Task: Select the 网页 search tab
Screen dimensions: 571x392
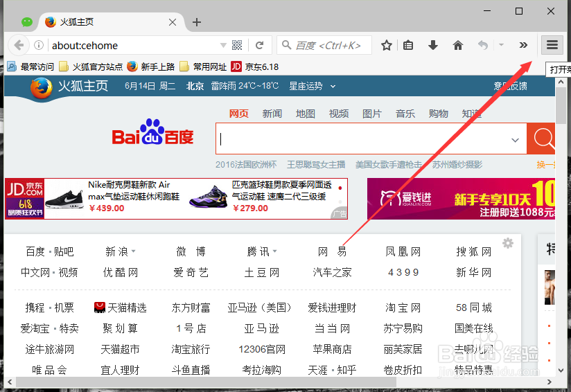Action: coord(238,114)
